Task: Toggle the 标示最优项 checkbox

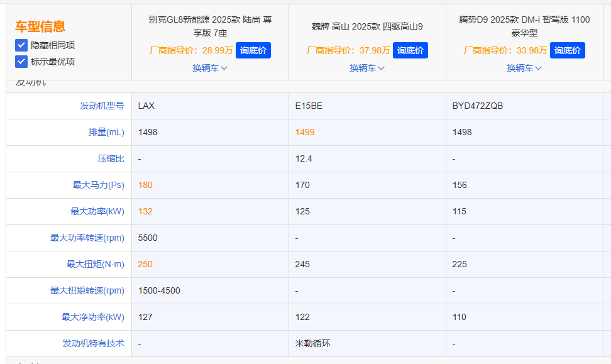Action: [21, 62]
